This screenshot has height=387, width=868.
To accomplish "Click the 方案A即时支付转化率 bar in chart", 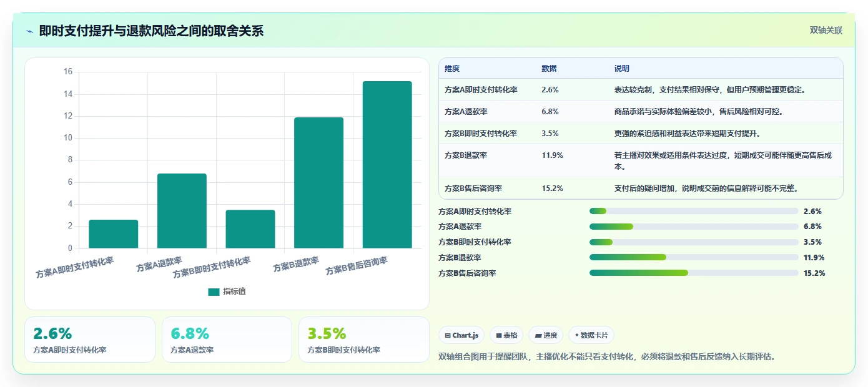I will click(114, 234).
